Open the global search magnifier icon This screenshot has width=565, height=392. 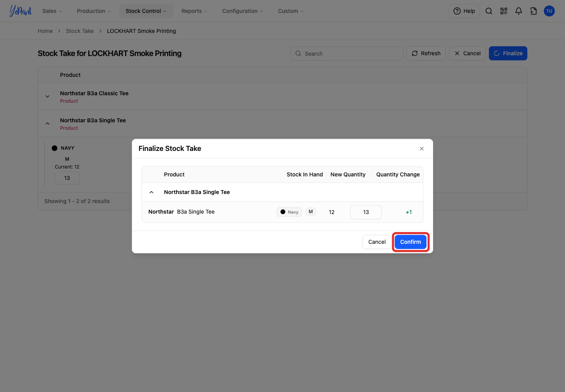coord(489,11)
